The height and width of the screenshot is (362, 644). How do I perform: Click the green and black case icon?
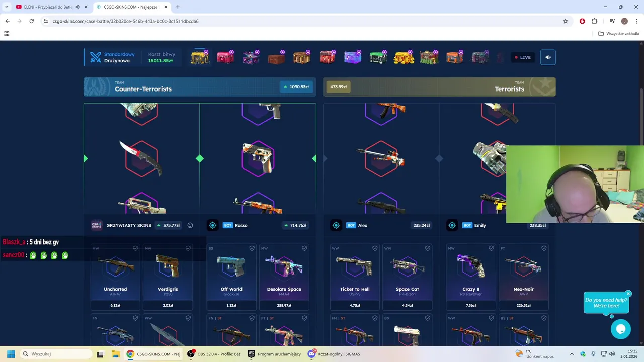point(378,57)
